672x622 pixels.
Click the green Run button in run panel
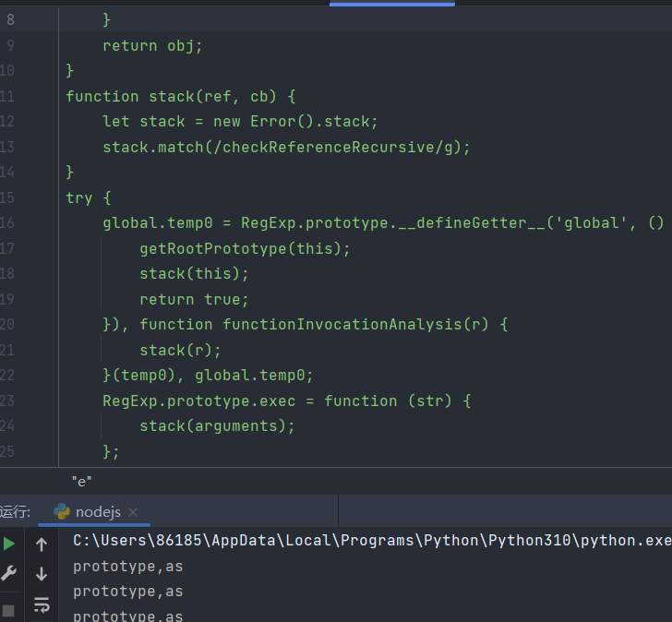point(9,544)
